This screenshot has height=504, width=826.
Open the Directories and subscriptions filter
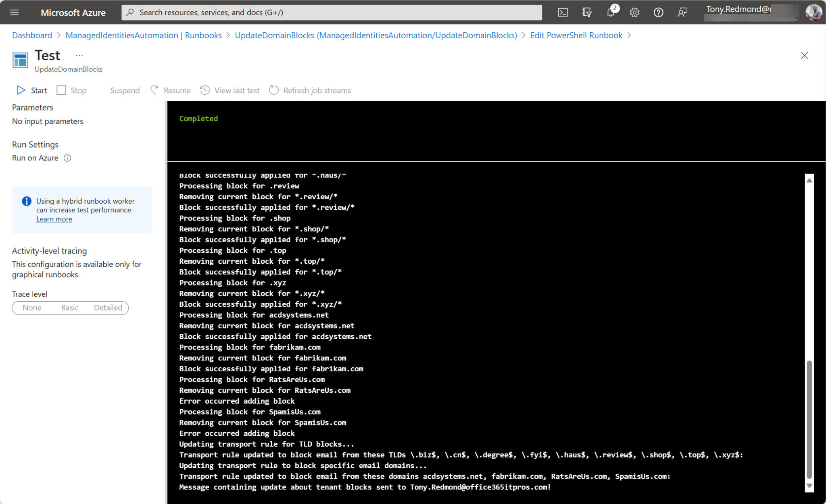[586, 12]
